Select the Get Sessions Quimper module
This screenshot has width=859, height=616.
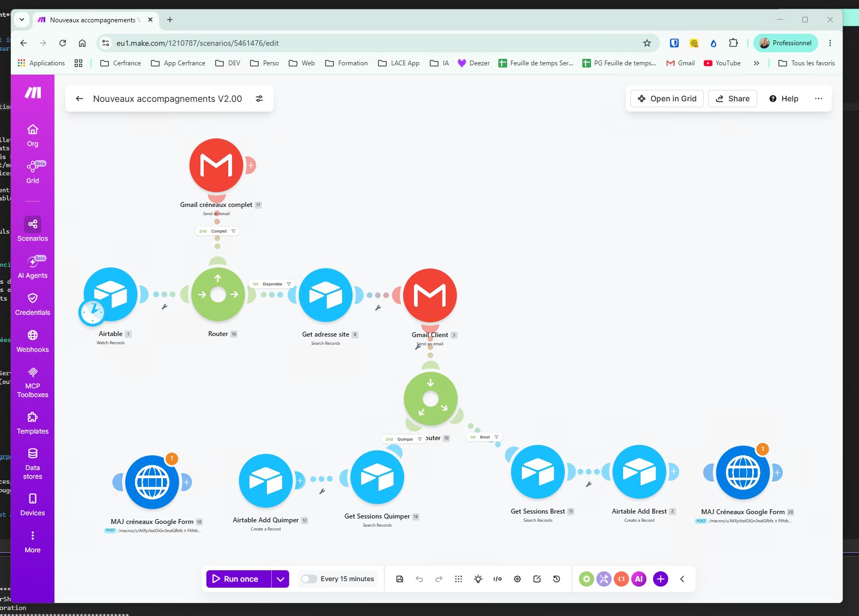(377, 477)
